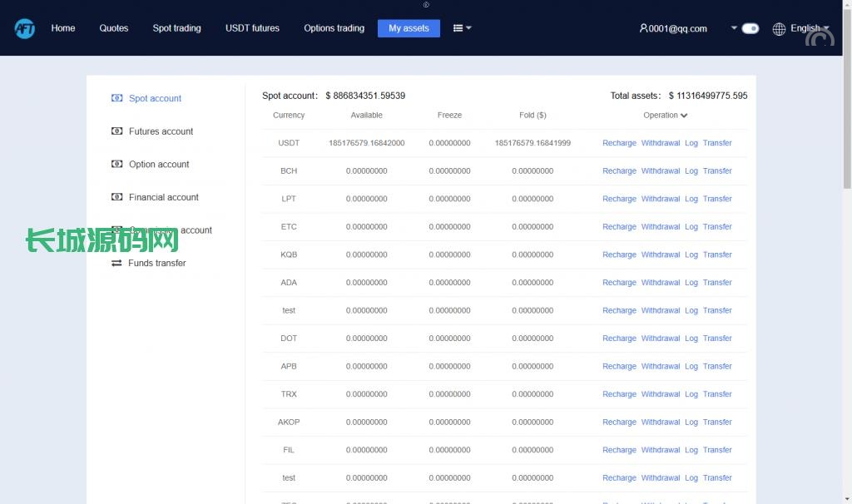Viewport: 852px width, 504px height.
Task: Click the user profile icon beside email
Action: coord(643,28)
